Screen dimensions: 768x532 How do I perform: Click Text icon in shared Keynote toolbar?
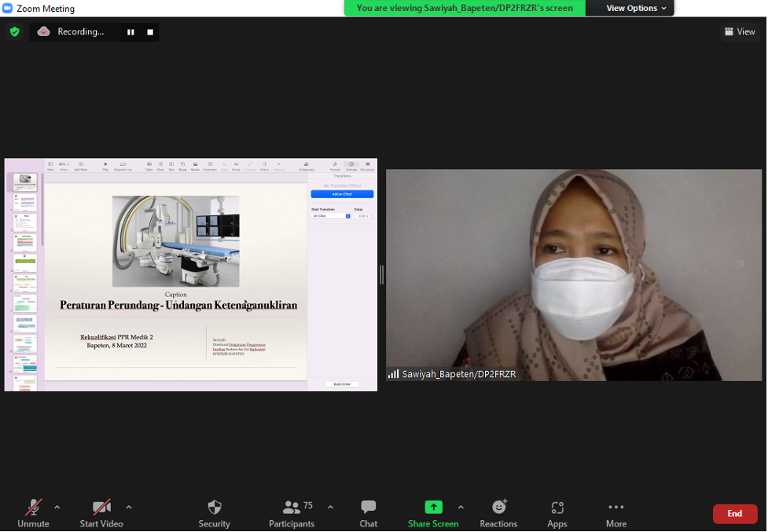[171, 166]
